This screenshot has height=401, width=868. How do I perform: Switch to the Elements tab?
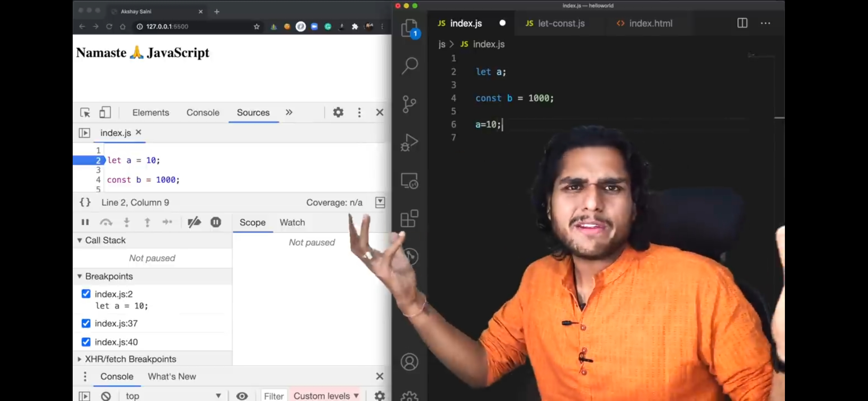tap(151, 113)
